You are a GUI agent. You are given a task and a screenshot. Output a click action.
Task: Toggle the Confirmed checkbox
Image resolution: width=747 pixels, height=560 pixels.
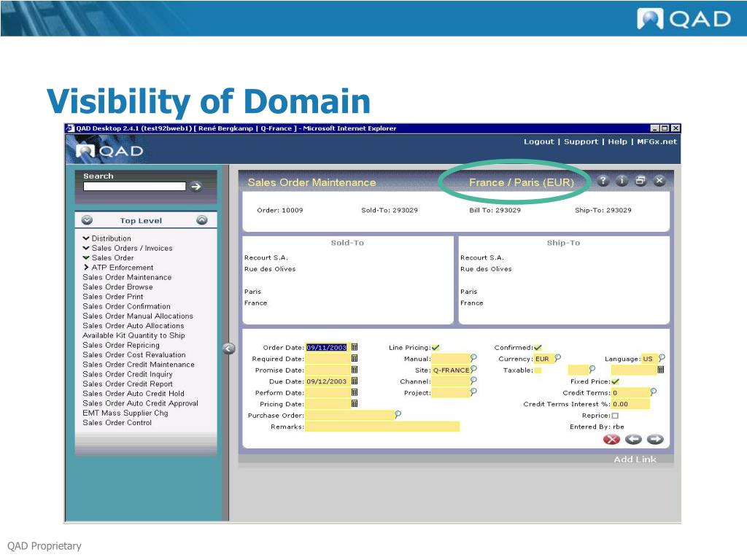point(538,348)
